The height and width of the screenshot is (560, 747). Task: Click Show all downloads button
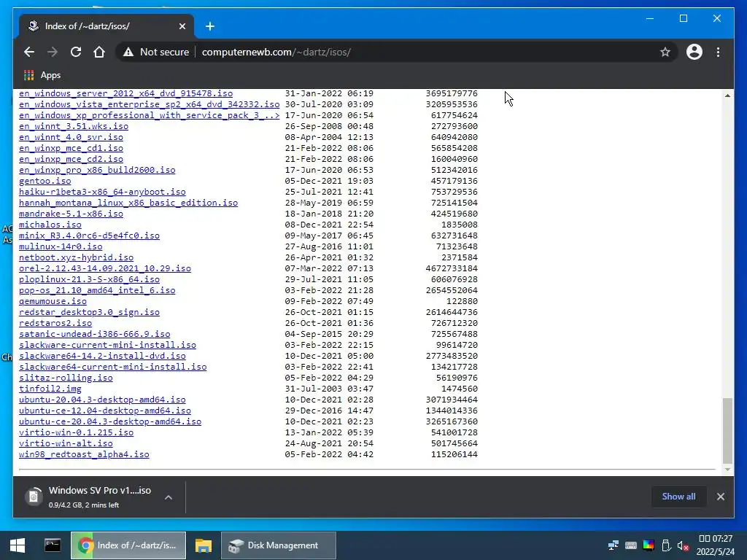[678, 496]
